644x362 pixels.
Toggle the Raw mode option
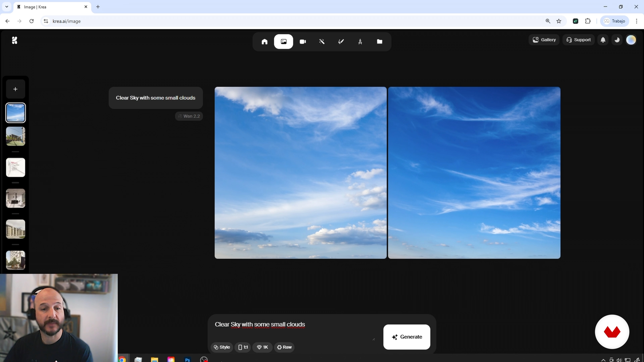point(284,347)
